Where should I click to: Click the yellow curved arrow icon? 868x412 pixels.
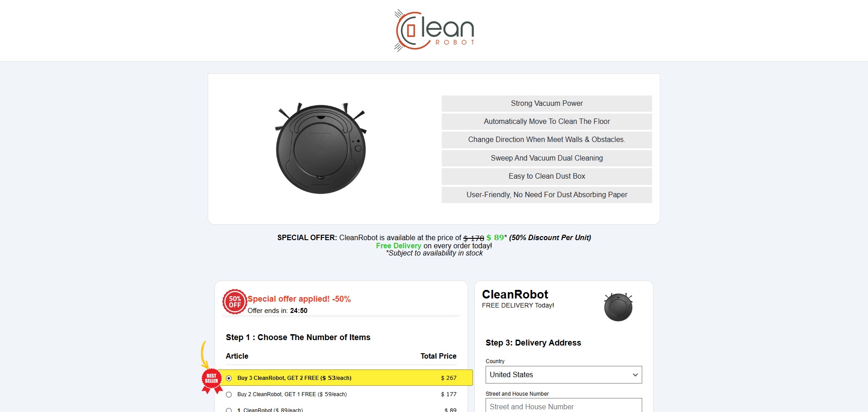(204, 354)
